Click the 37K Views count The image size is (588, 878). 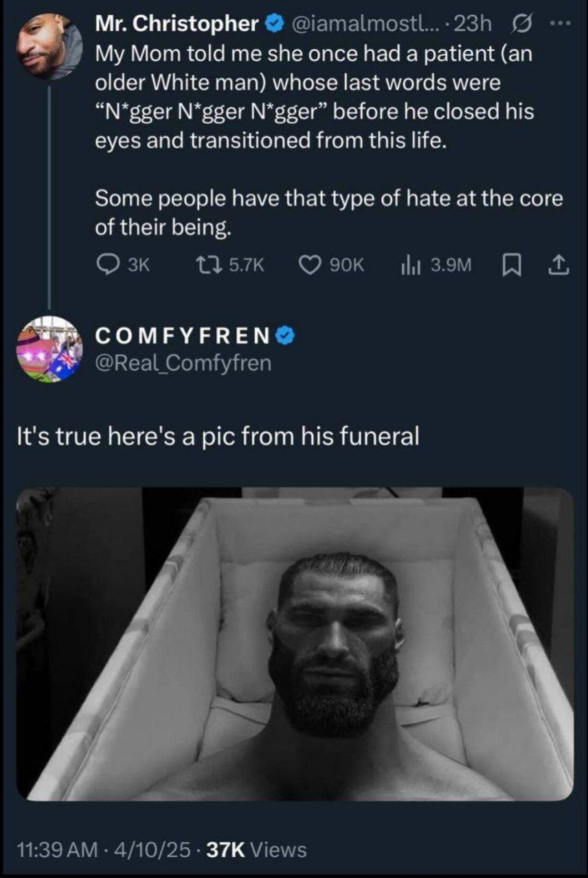pos(256,849)
